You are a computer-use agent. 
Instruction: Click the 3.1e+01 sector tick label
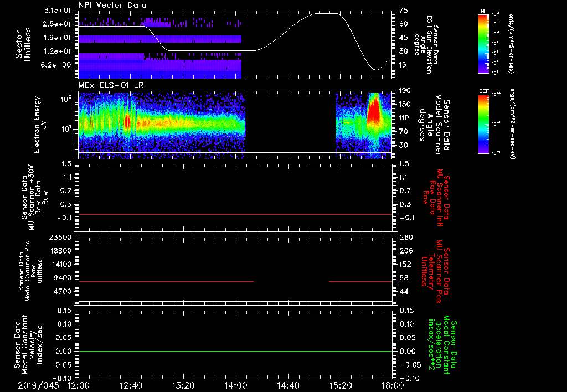click(x=57, y=11)
